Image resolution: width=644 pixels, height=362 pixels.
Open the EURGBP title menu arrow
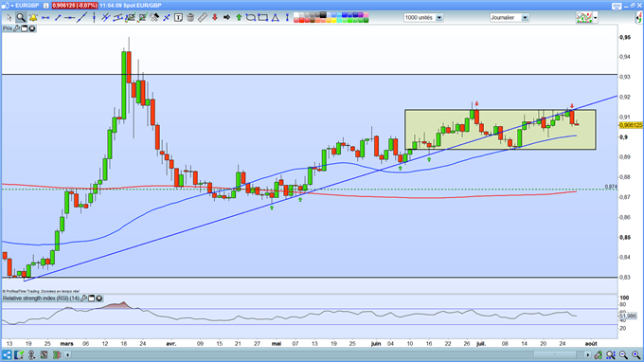tap(12, 6)
